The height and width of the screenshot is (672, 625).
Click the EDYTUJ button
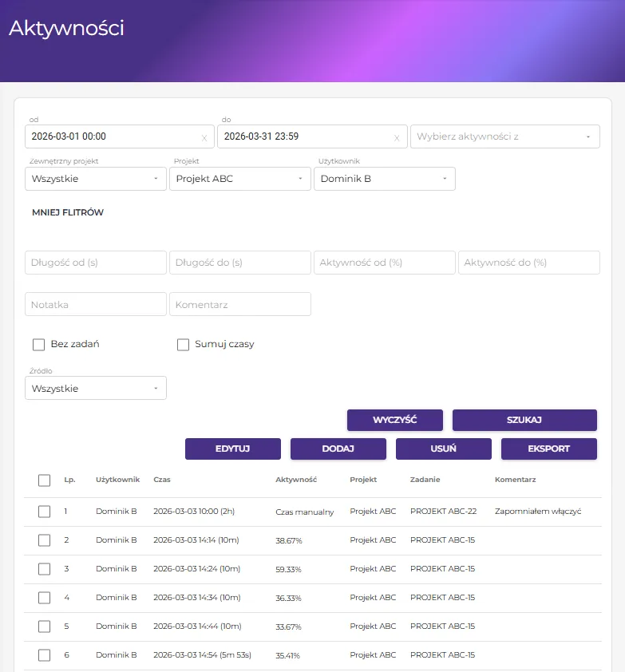(x=233, y=449)
